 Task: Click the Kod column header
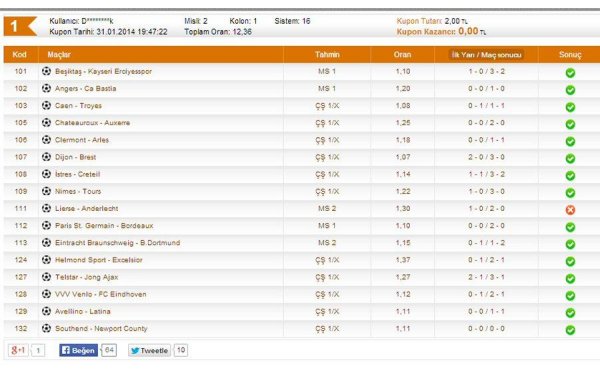click(x=20, y=54)
